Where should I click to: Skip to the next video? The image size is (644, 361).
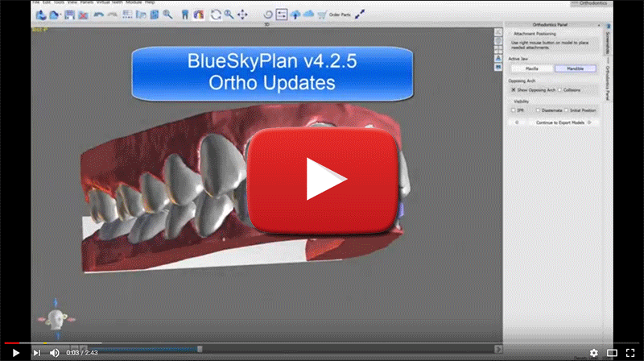tap(37, 353)
